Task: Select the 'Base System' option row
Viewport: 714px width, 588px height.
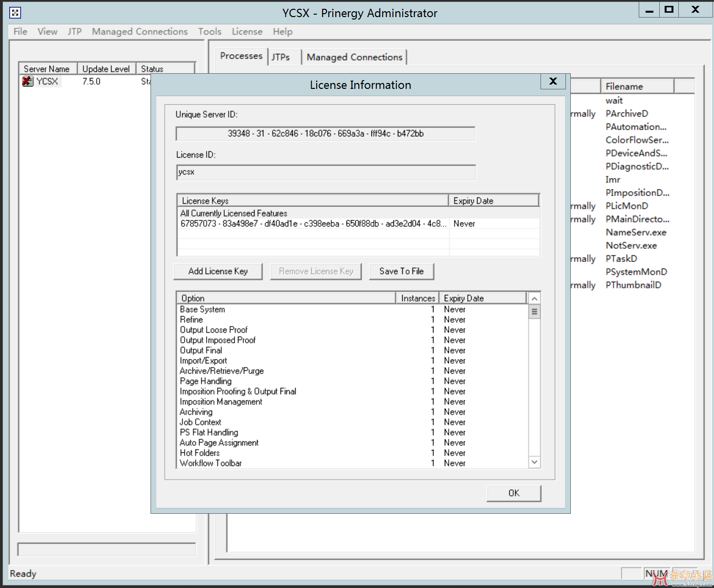Action: tap(353, 309)
